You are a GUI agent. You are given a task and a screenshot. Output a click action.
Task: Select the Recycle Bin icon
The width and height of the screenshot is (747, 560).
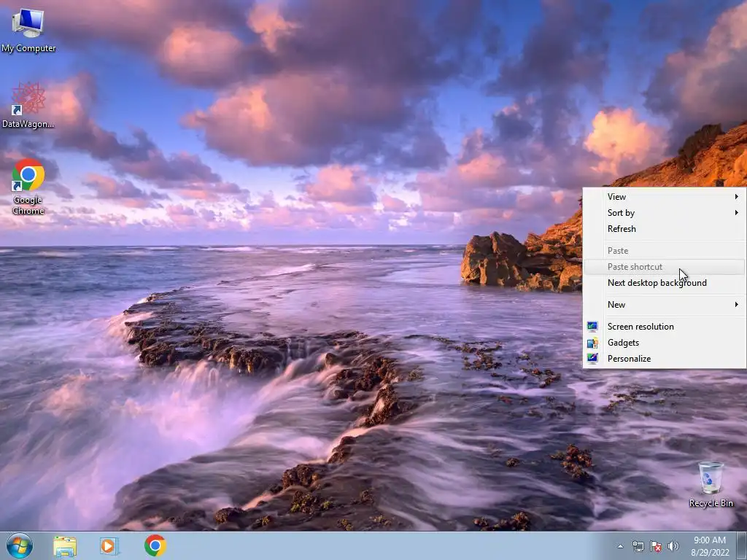[x=711, y=484]
